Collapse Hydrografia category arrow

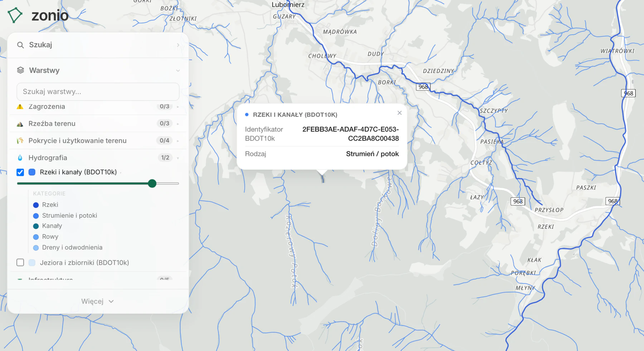(178, 158)
